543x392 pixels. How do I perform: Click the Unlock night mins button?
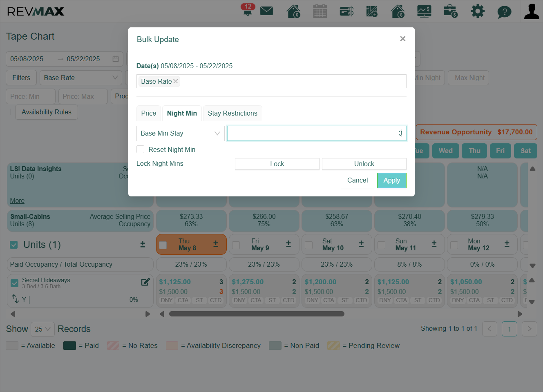coord(364,164)
